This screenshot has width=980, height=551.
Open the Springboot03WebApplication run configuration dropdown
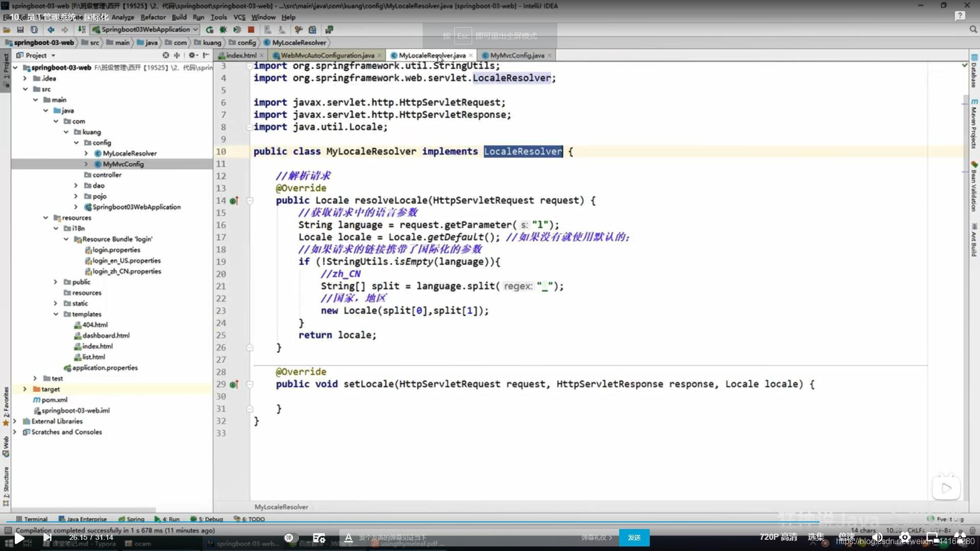[145, 30]
